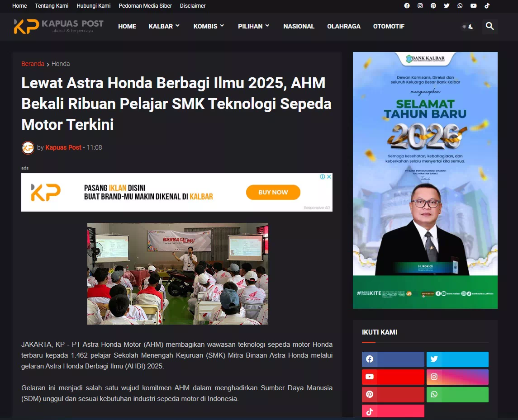Screen dimensions: 518x420
Task: Open NASIONAL section
Action: coord(299,26)
